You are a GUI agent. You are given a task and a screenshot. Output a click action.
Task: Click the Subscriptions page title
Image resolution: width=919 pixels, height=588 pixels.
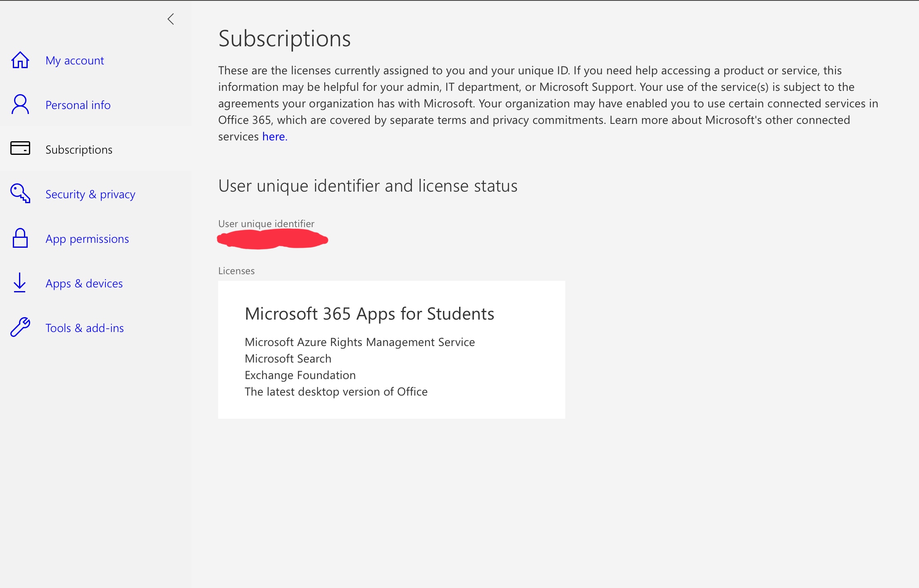pos(284,39)
